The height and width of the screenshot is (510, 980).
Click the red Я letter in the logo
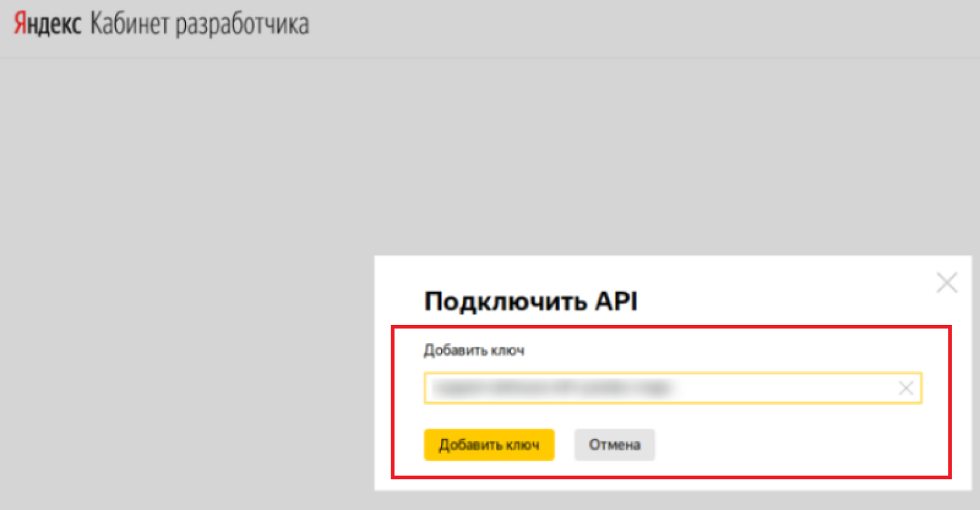(x=20, y=25)
